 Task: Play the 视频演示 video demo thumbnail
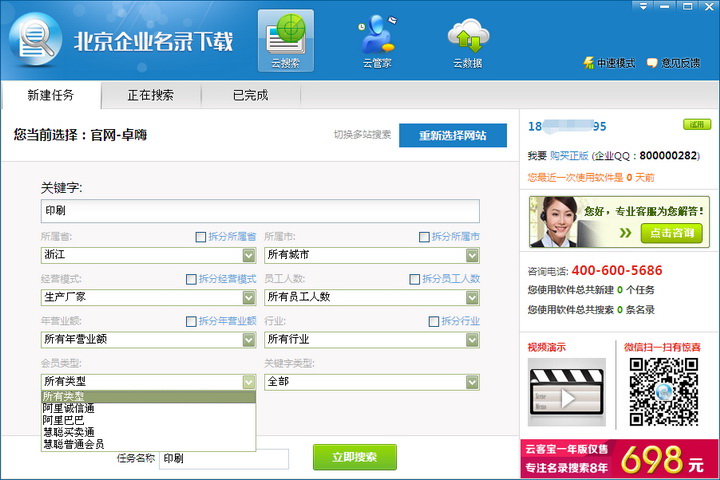(566, 392)
